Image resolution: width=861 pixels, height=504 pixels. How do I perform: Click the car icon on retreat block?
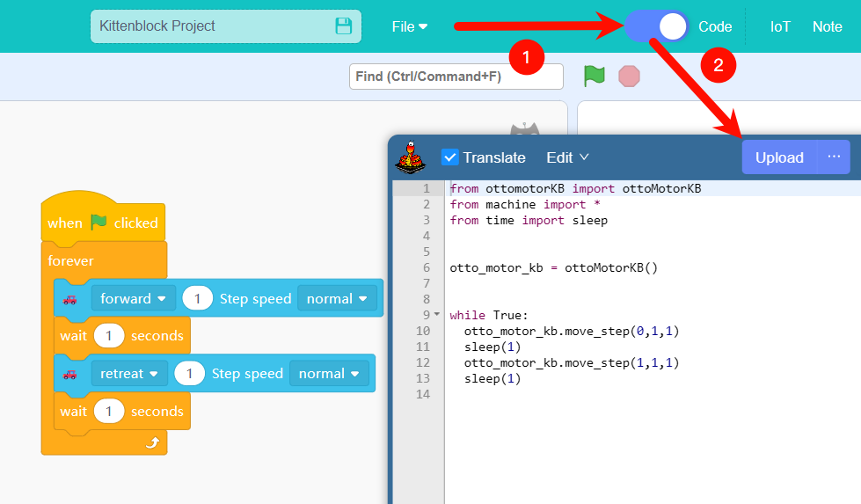click(70, 374)
